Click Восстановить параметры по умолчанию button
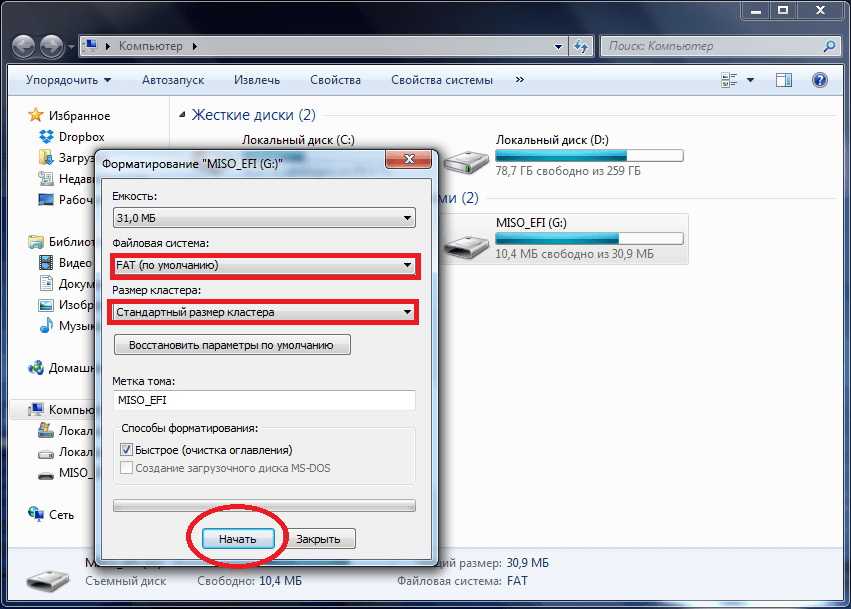The height and width of the screenshot is (609, 851). pos(232,345)
